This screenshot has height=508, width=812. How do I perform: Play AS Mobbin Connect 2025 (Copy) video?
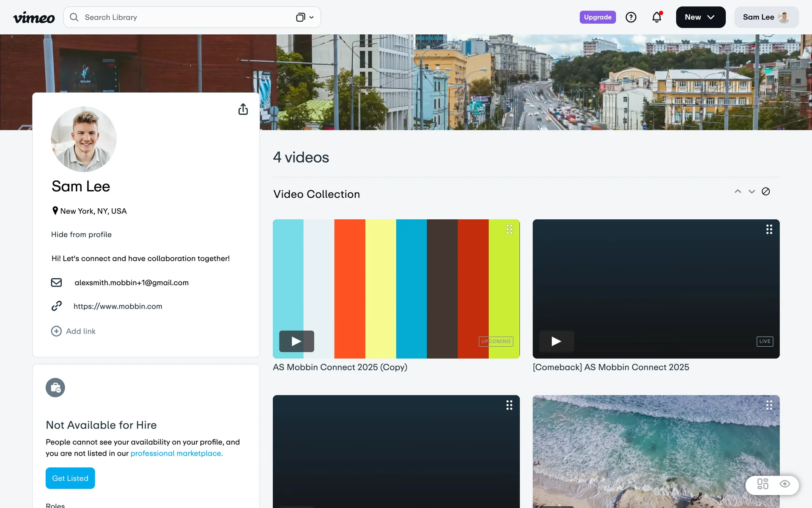(x=296, y=341)
